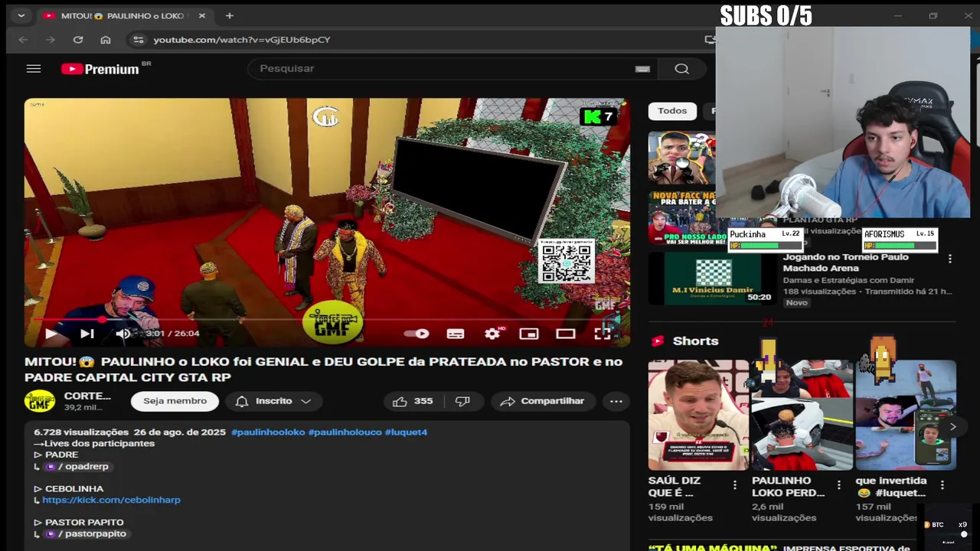
Task: Dislike the video
Action: point(462,401)
